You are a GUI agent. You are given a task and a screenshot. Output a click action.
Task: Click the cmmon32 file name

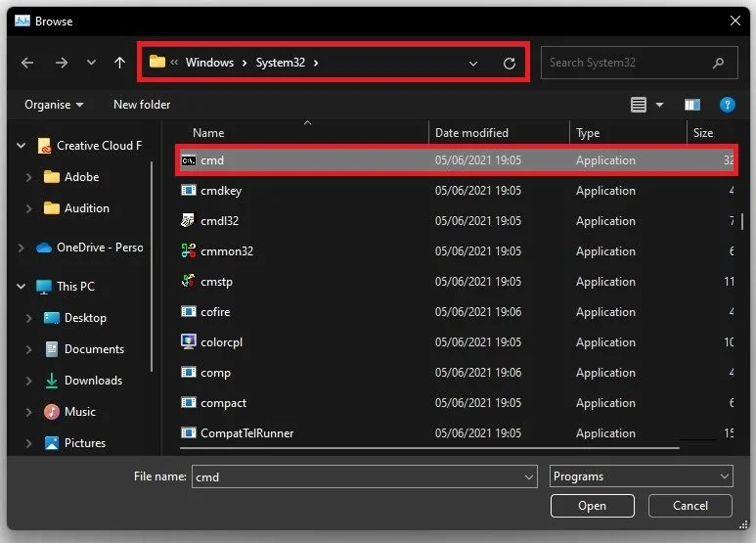click(x=227, y=251)
